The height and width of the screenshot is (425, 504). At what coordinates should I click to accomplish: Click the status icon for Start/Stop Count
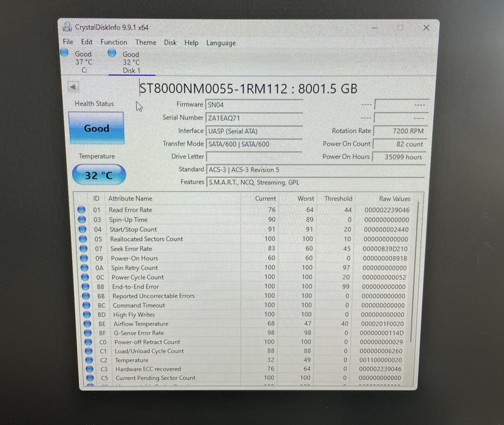click(82, 229)
